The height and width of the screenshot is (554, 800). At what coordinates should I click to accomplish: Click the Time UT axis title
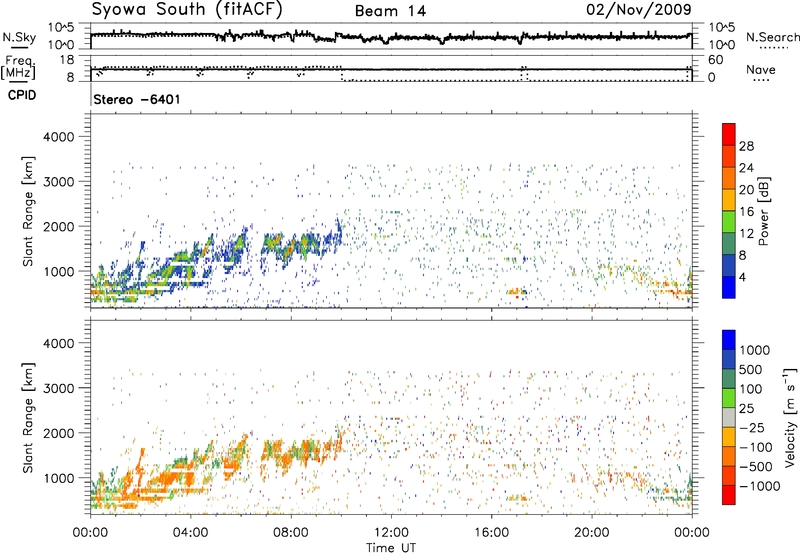coord(391,548)
